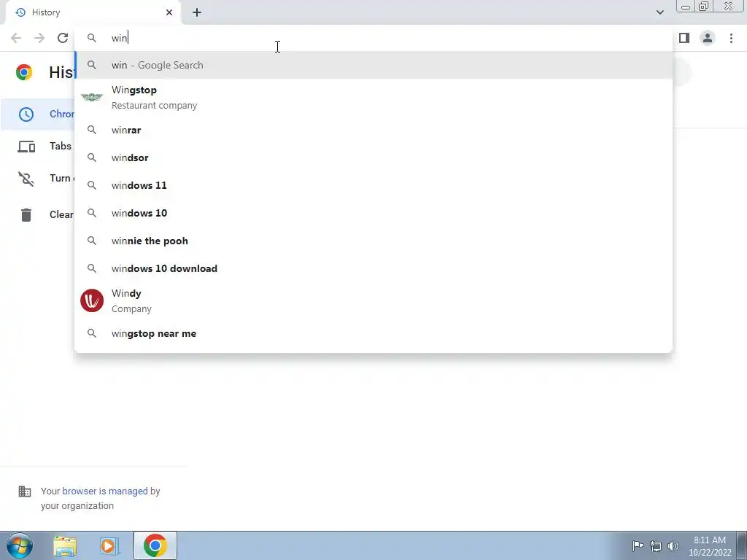Select 'wingstop near me' suggestion
The height and width of the screenshot is (560, 747).
point(373,334)
